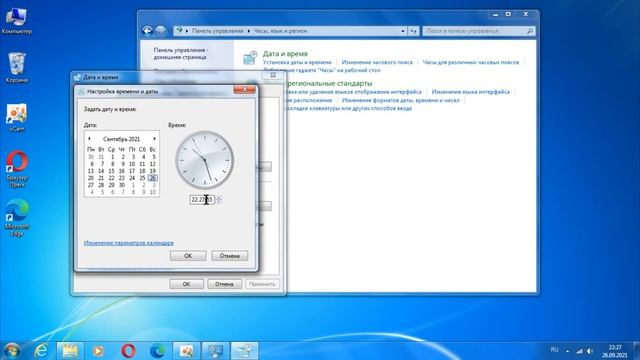Viewport: 640px width, 360px height.
Task: Open the Компьютер desktop icon
Action: tap(17, 20)
